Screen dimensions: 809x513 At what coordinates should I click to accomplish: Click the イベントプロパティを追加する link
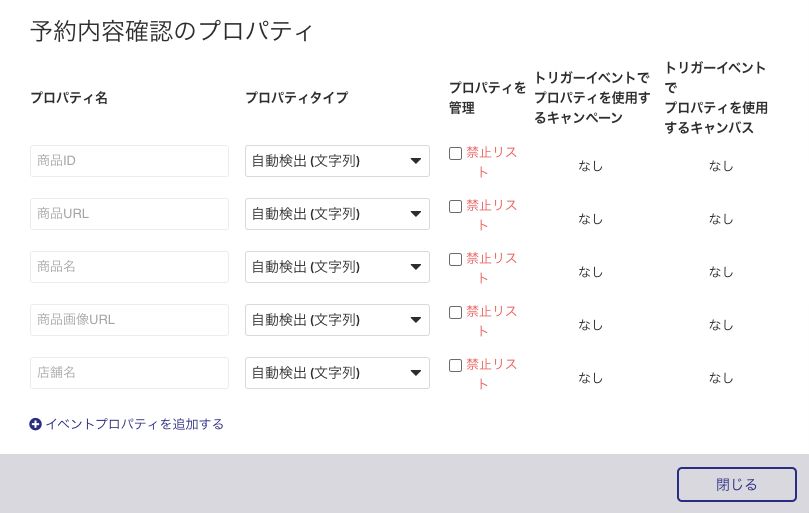pos(135,424)
